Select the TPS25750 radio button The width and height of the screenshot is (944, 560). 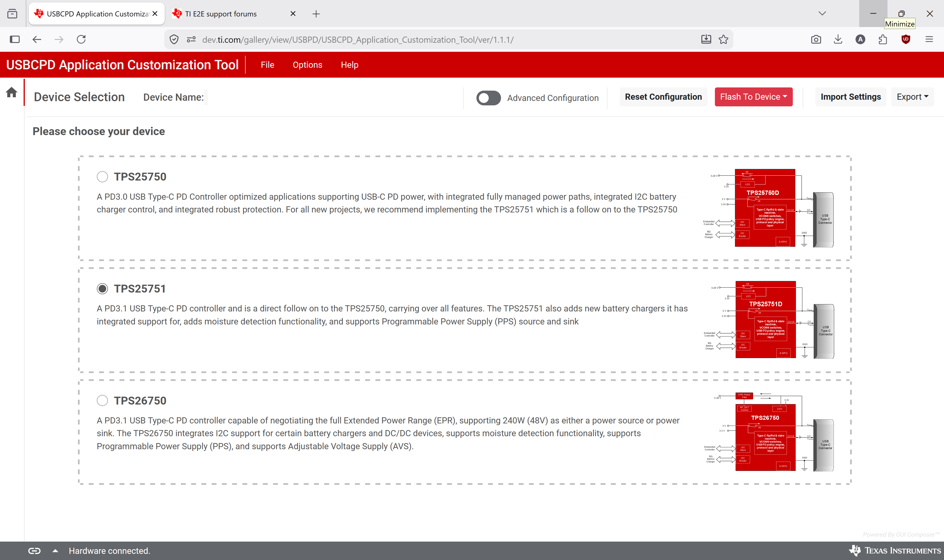(x=102, y=177)
